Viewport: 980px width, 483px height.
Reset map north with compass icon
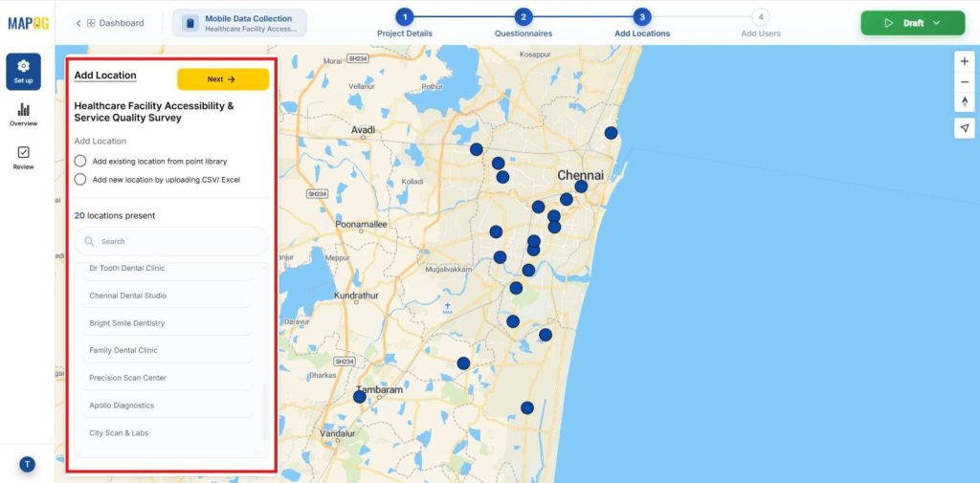click(x=964, y=102)
